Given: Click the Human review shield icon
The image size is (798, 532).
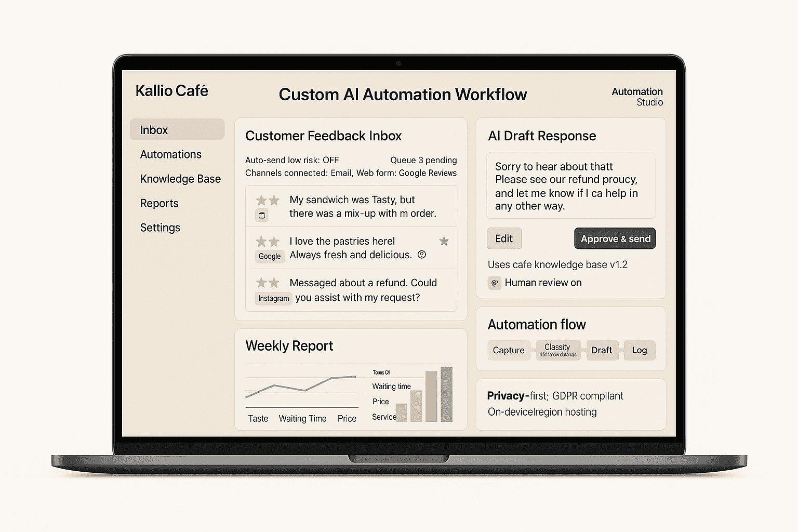Looking at the screenshot, I should tap(495, 283).
